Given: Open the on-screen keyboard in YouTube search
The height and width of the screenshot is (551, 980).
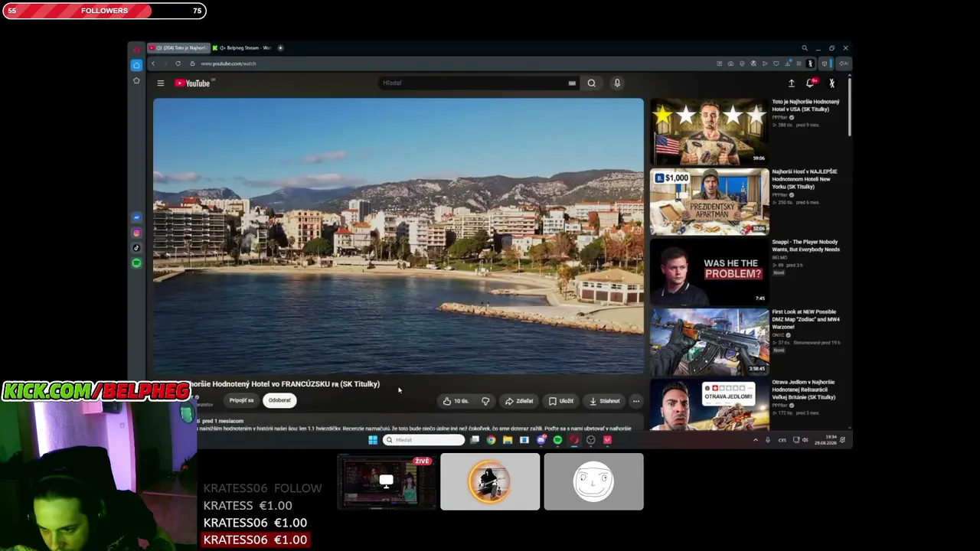Looking at the screenshot, I should [572, 83].
